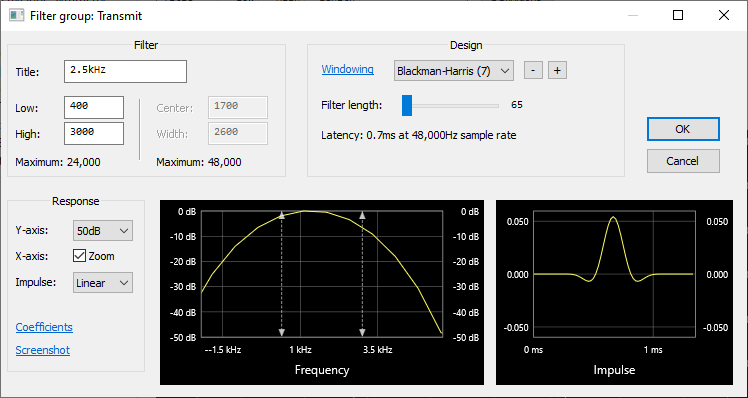The width and height of the screenshot is (748, 398).
Task: Click the Filter length slider thumb
Action: [x=407, y=105]
